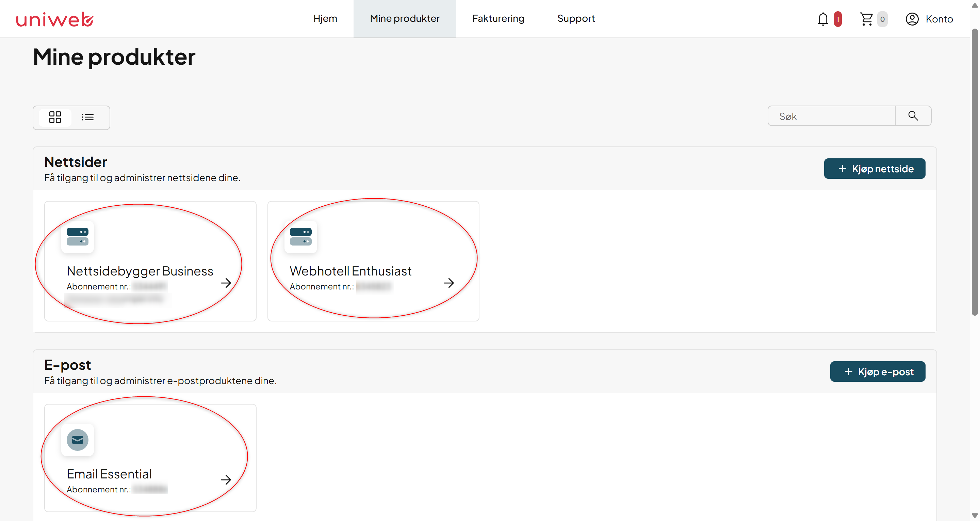Click the Konto user avatar icon
The height and width of the screenshot is (521, 980).
(x=912, y=19)
